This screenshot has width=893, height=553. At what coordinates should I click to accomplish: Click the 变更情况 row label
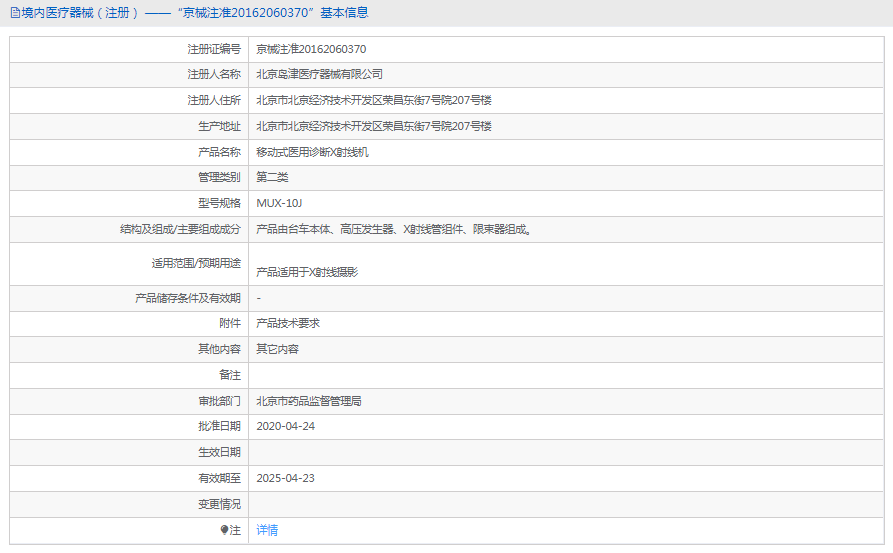coord(219,505)
